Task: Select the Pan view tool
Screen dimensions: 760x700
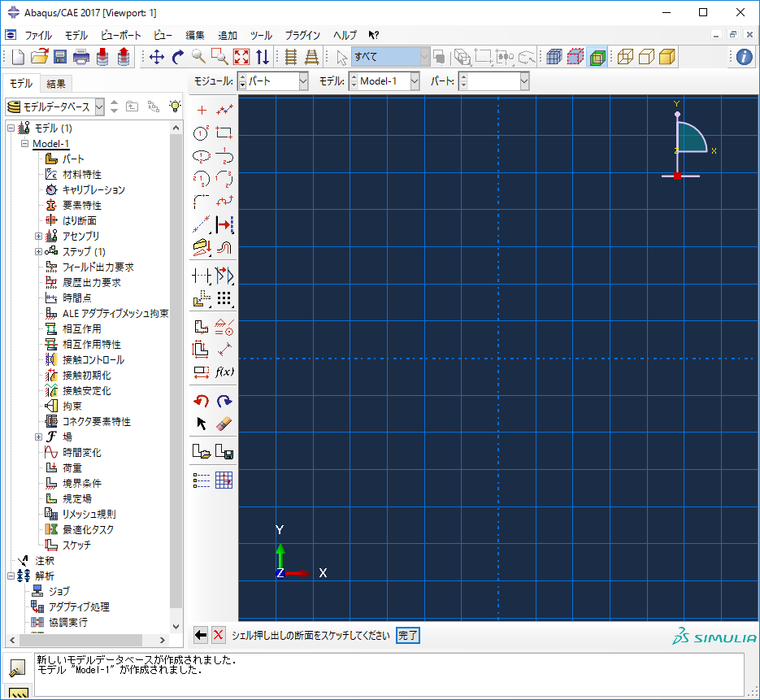Action: click(157, 57)
